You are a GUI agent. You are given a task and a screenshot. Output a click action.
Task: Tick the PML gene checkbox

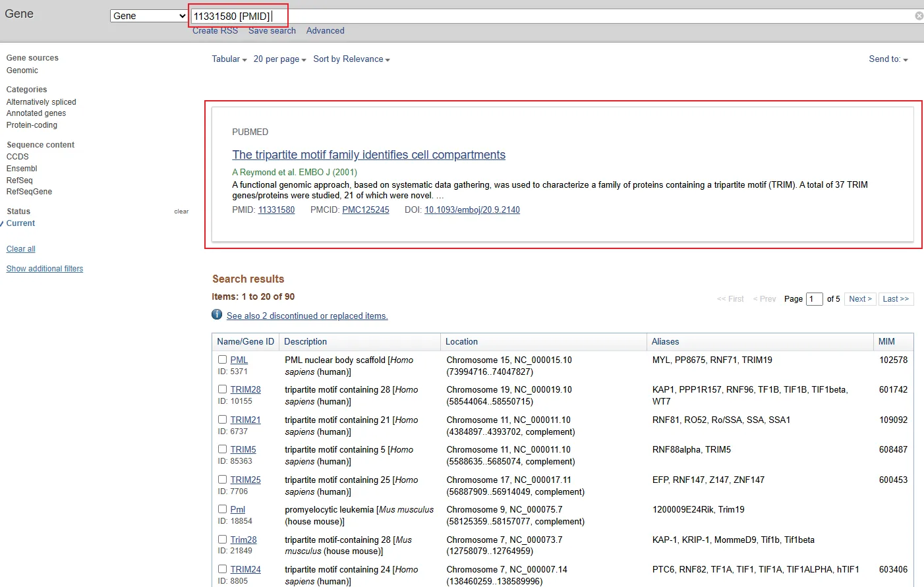(x=223, y=360)
